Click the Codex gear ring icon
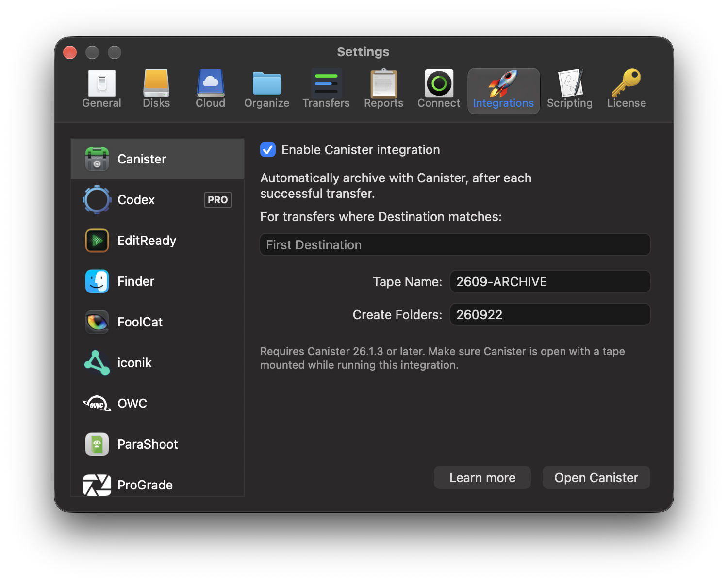The image size is (728, 584). pos(97,200)
